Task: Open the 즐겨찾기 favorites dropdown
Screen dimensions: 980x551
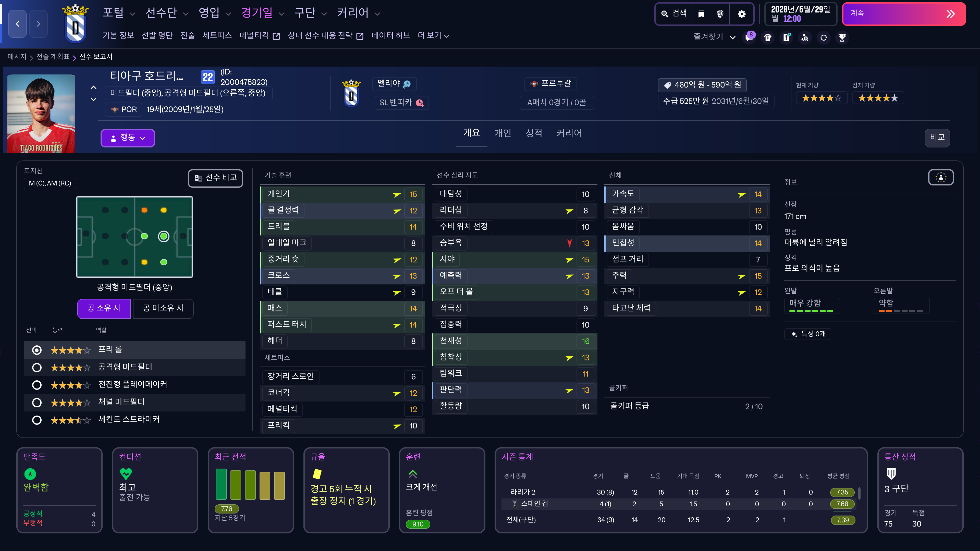Action: pyautogui.click(x=714, y=37)
